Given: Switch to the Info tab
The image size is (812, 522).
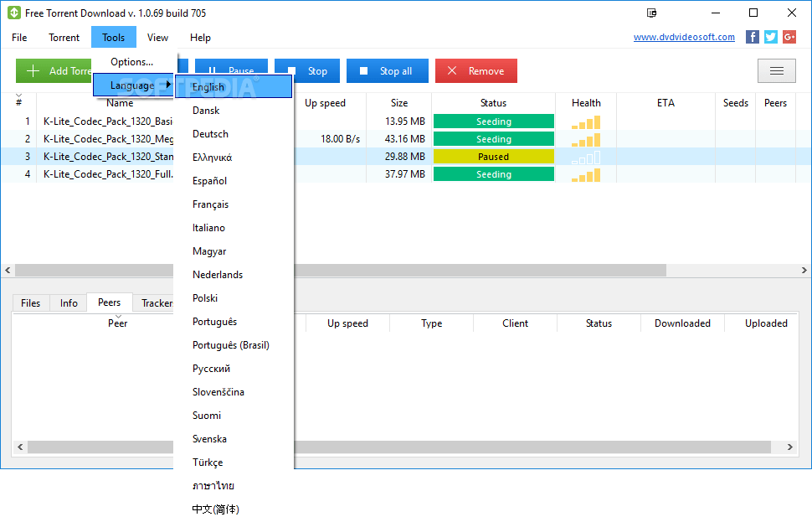Looking at the screenshot, I should [x=69, y=302].
